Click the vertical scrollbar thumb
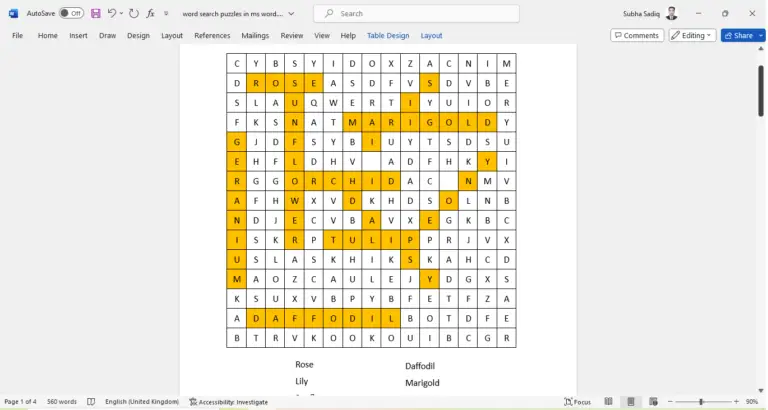 (x=761, y=91)
